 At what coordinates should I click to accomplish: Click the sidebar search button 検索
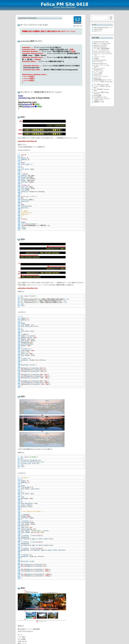click(x=111, y=18)
